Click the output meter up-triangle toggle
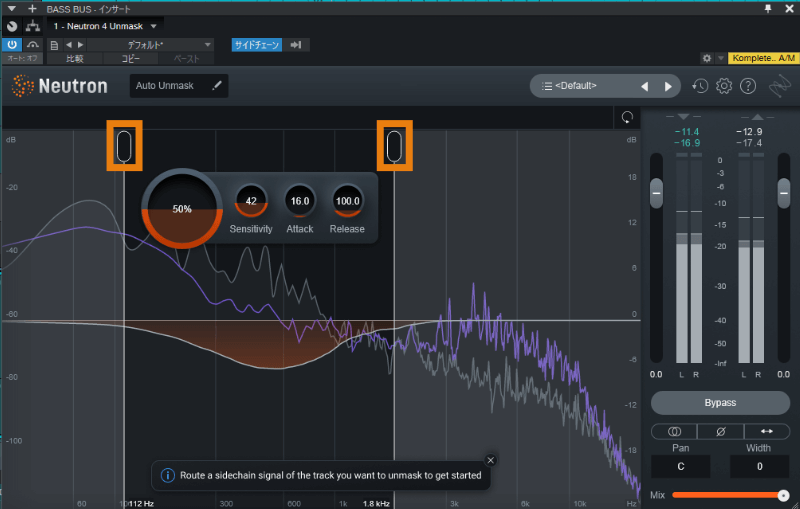 pyautogui.click(x=758, y=117)
